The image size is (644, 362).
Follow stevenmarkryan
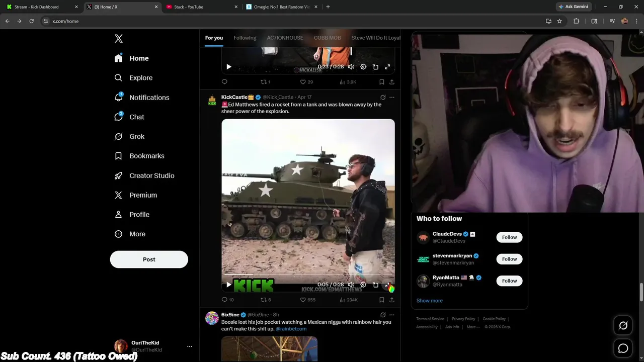coord(509,259)
